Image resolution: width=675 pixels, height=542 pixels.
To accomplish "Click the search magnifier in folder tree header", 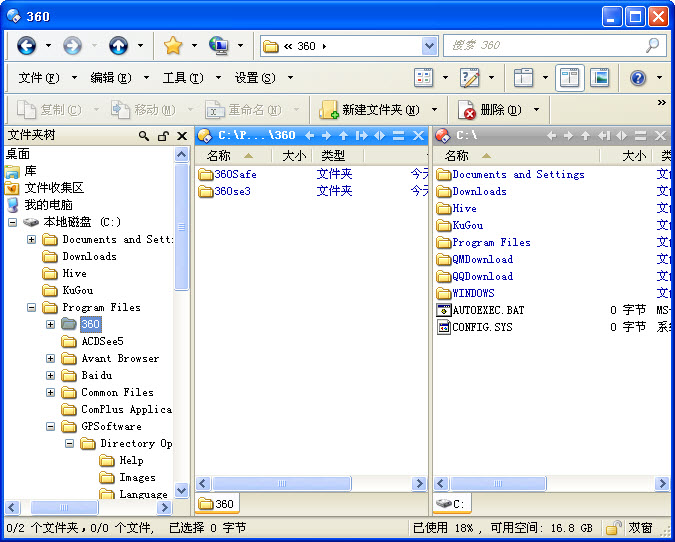I will [x=145, y=136].
